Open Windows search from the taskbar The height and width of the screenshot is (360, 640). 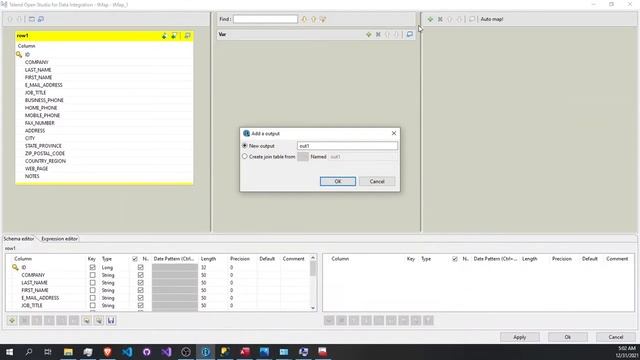coord(29,352)
